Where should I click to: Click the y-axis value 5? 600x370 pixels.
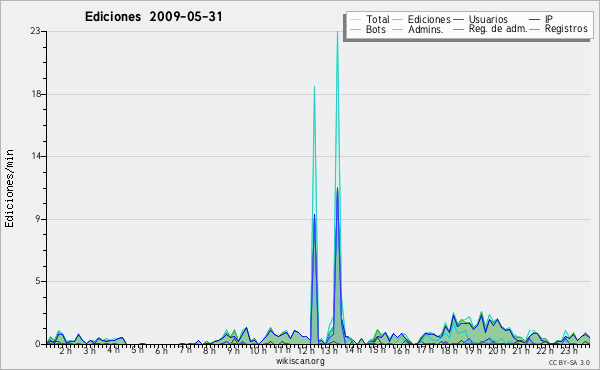coord(38,281)
